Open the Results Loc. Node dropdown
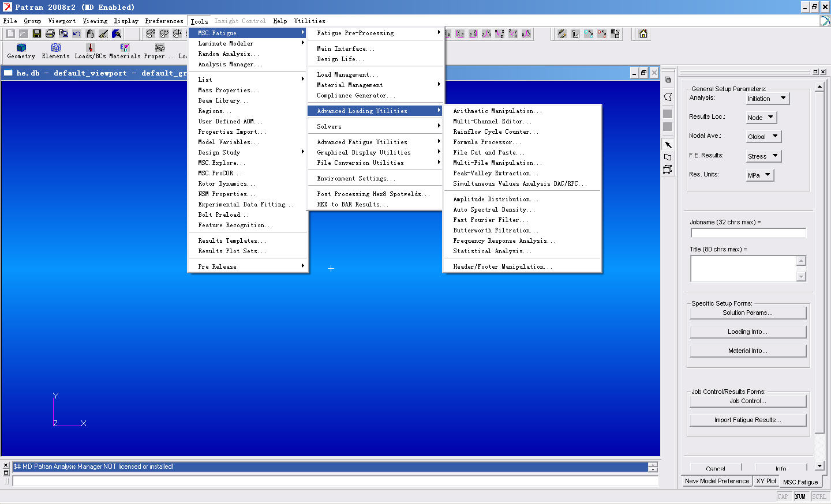Viewport: 831px width, 504px height. point(761,118)
